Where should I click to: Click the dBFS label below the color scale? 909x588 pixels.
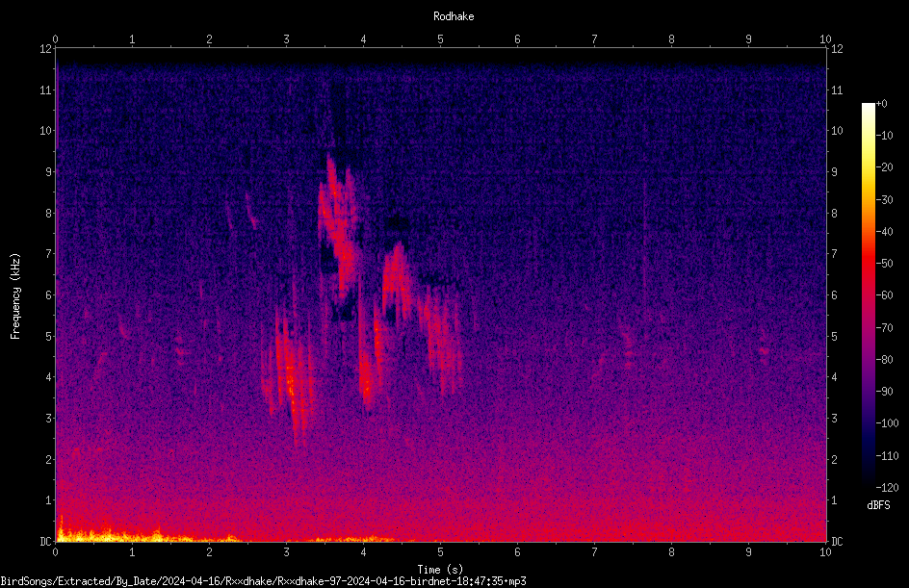878,505
